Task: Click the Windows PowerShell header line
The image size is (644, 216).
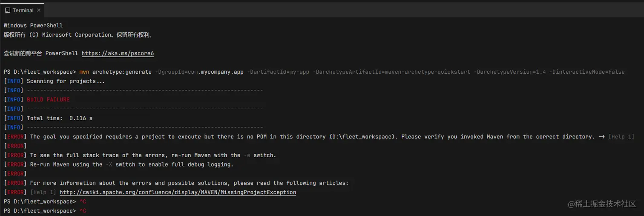Action: pos(33,26)
